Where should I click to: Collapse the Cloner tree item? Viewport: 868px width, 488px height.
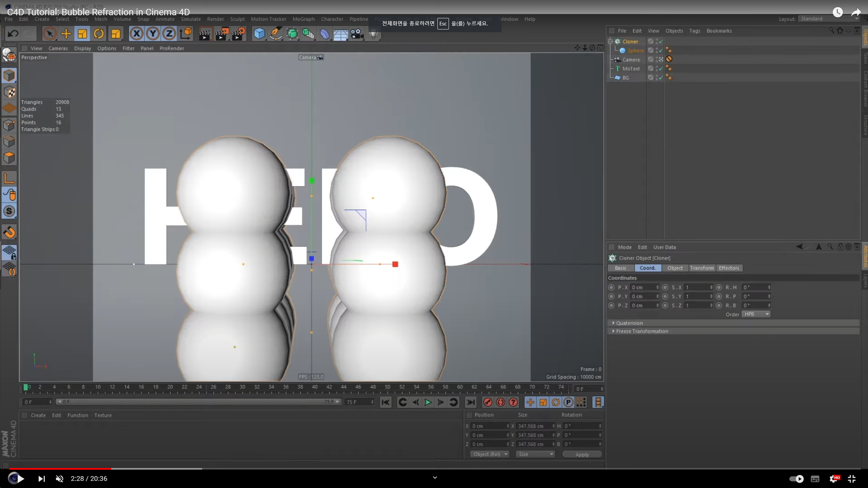tap(610, 41)
